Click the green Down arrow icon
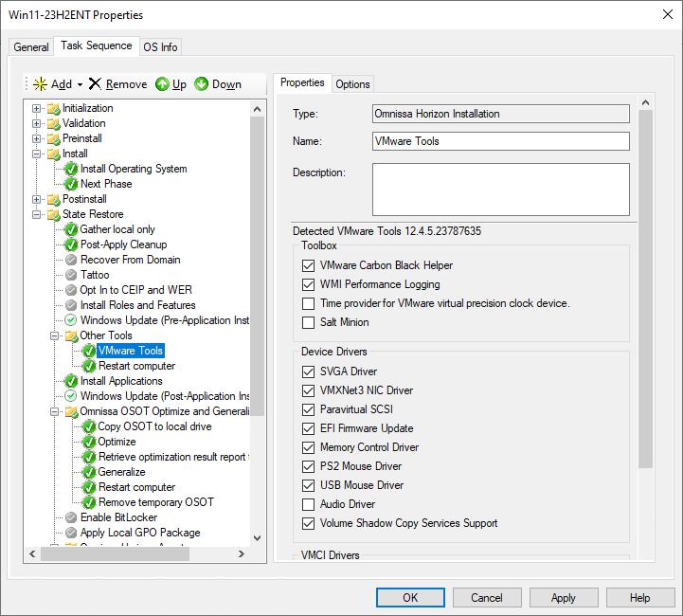 [x=202, y=84]
